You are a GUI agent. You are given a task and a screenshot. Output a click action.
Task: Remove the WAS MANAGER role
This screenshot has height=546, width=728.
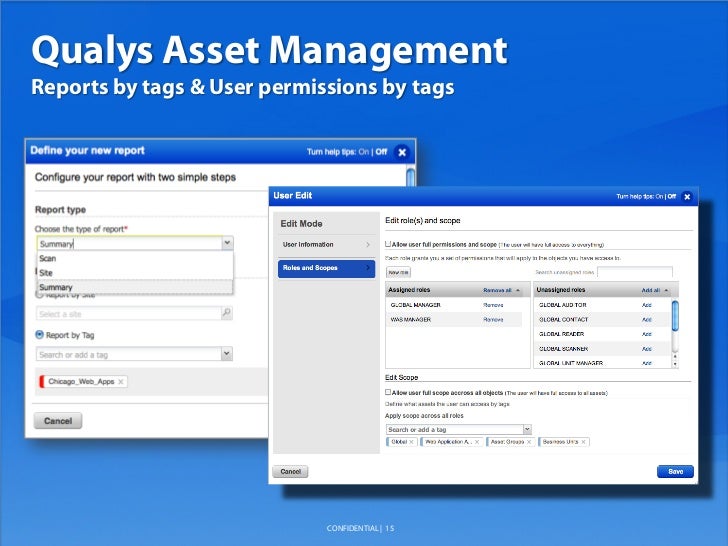[493, 320]
